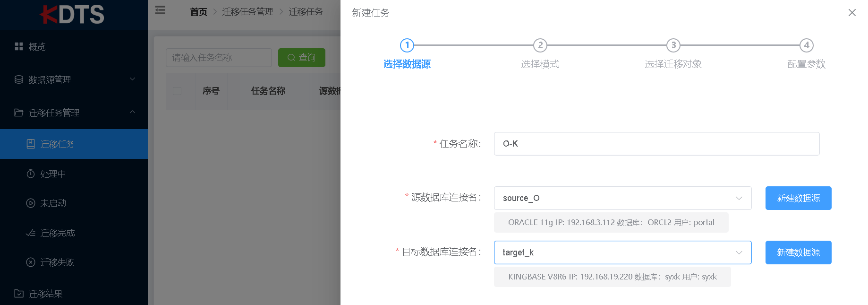Open the source_O source database dropdown
Image resolution: width=868 pixels, height=305 pixels.
pyautogui.click(x=622, y=198)
